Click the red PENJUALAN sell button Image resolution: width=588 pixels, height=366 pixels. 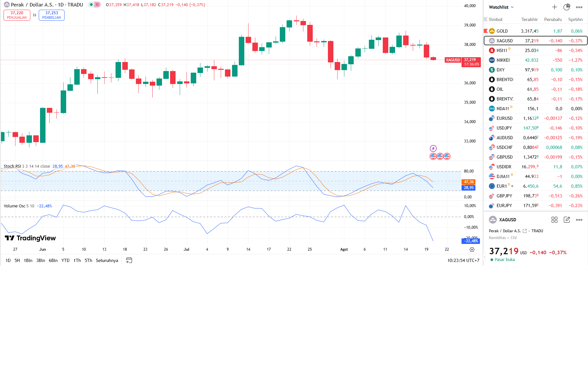[x=17, y=15]
